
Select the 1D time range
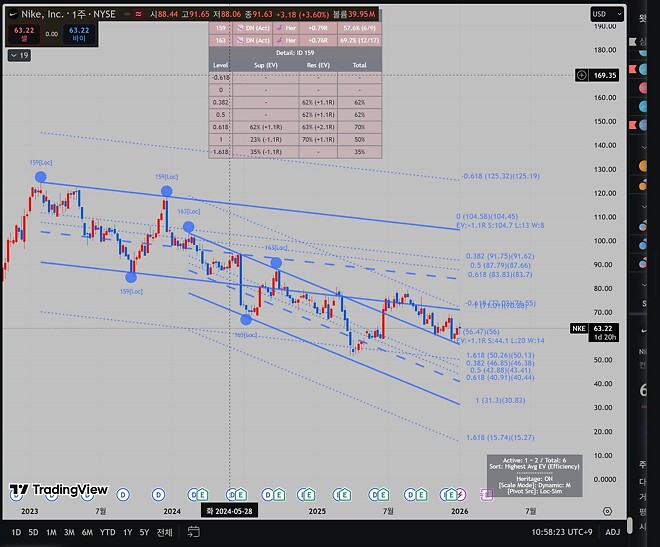[16, 532]
